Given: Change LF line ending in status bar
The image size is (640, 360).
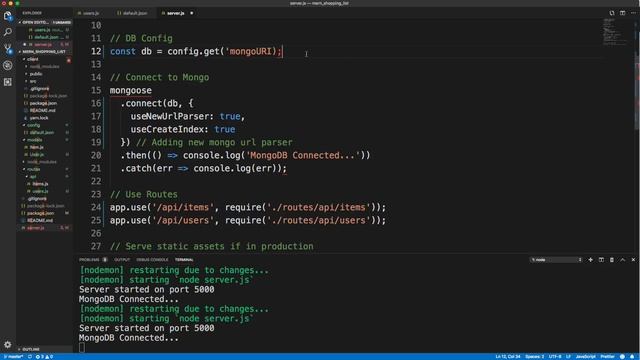Looking at the screenshot, I should coord(568,357).
